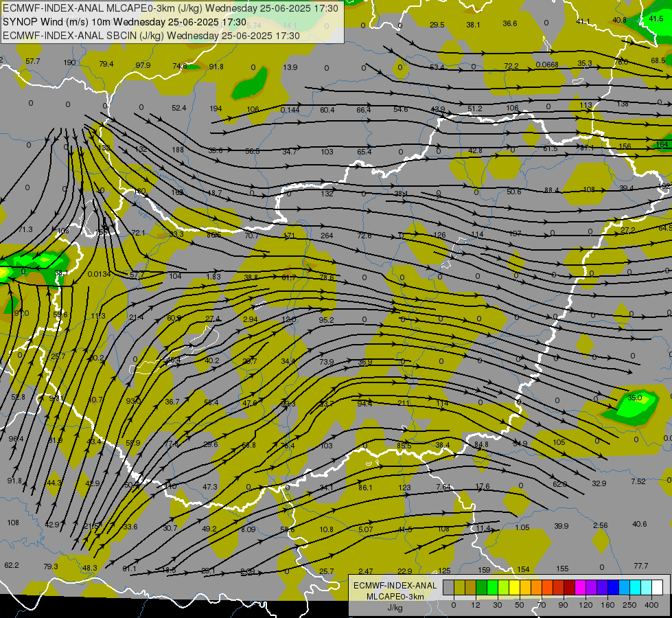This screenshot has width=672, height=618.
Task: Click the map value '97.9'
Action: pos(143,65)
